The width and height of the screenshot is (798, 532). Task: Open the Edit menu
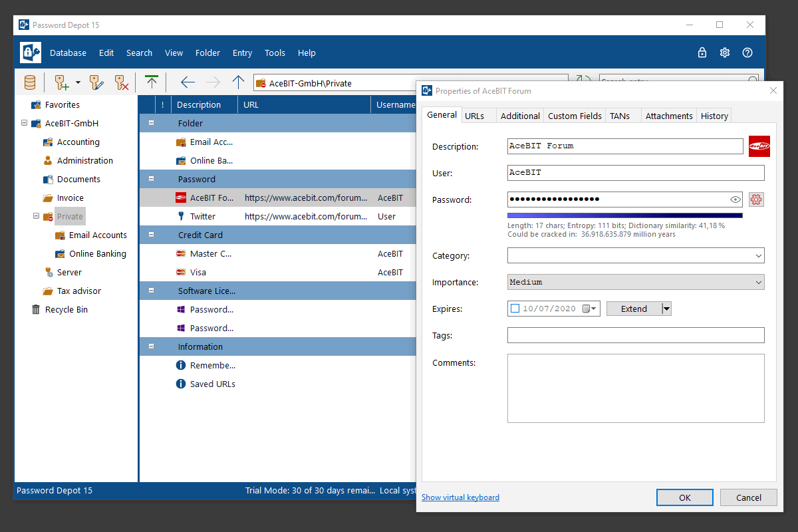pos(106,53)
